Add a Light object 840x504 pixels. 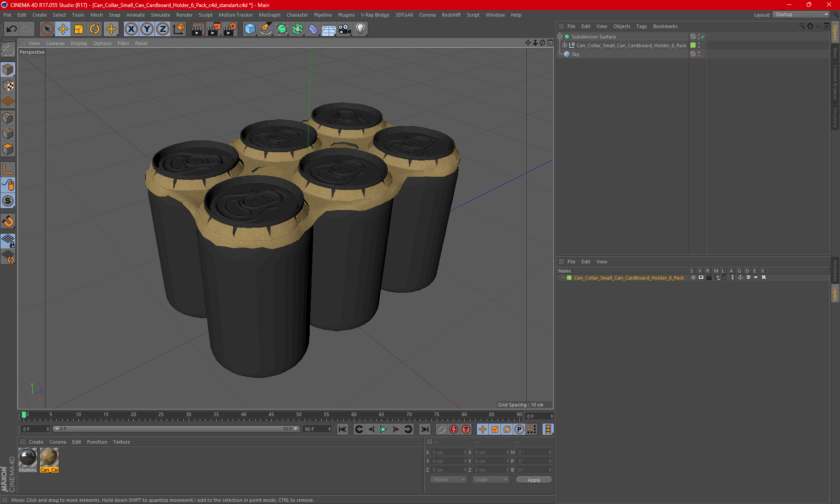pos(360,29)
